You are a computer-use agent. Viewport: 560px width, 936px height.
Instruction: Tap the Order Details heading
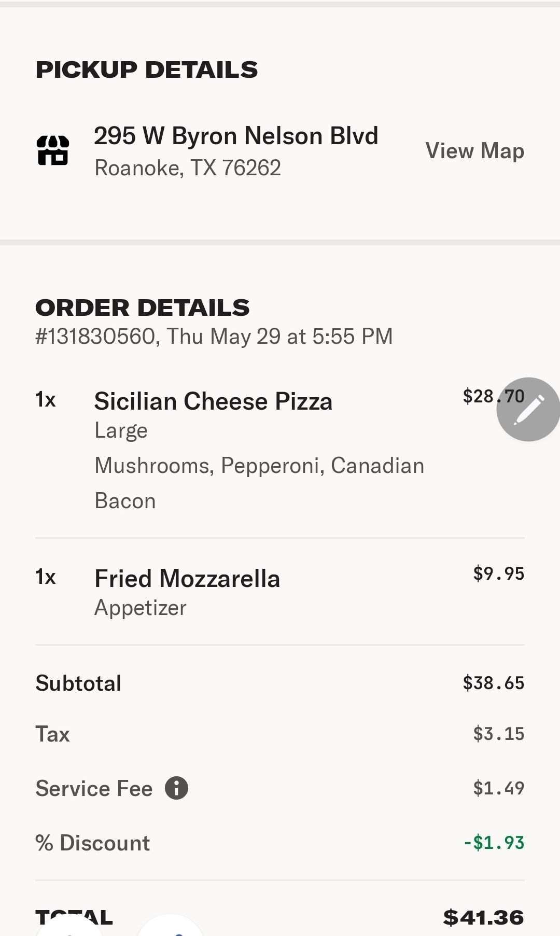pyautogui.click(x=143, y=308)
